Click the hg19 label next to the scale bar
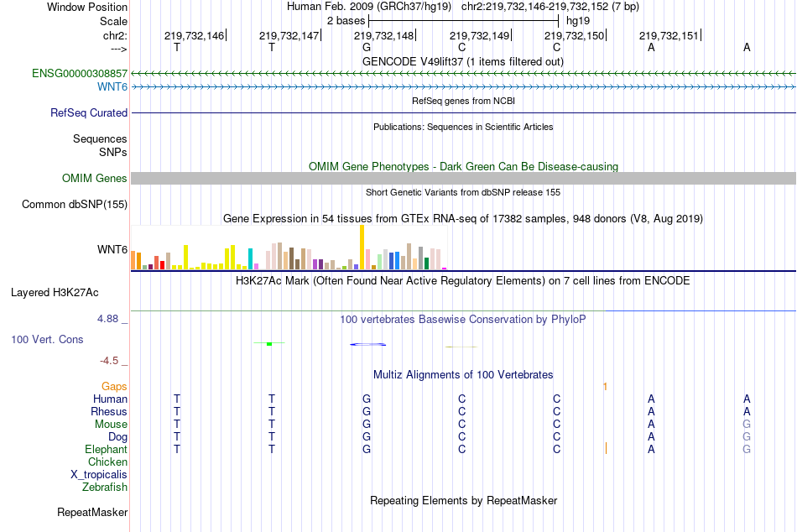The width and height of the screenshot is (797, 532). coord(578,21)
